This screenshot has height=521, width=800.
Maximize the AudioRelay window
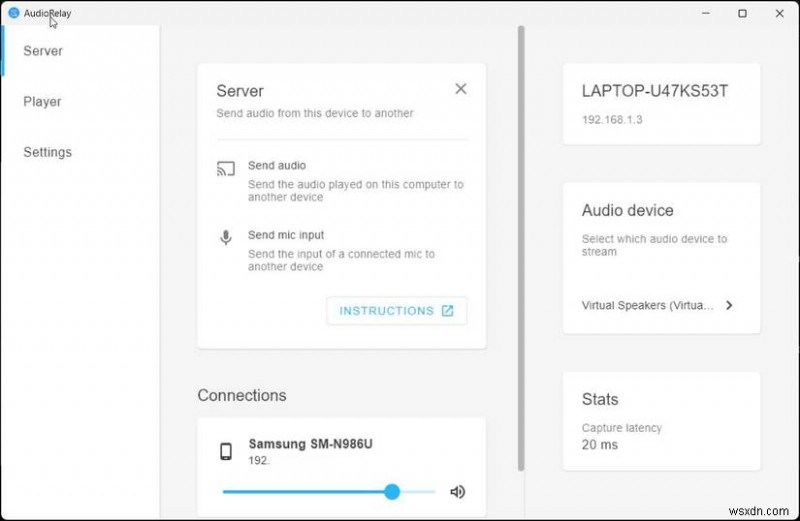(742, 13)
